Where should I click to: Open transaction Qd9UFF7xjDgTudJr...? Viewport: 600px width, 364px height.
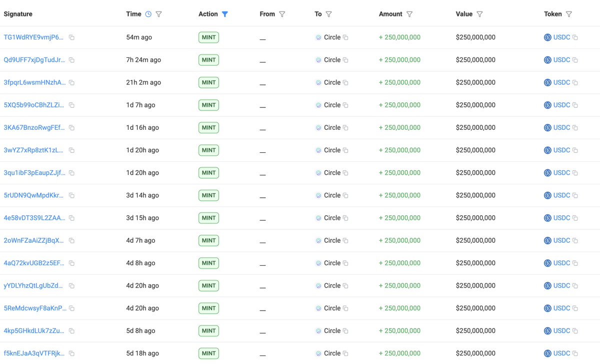[x=34, y=60]
